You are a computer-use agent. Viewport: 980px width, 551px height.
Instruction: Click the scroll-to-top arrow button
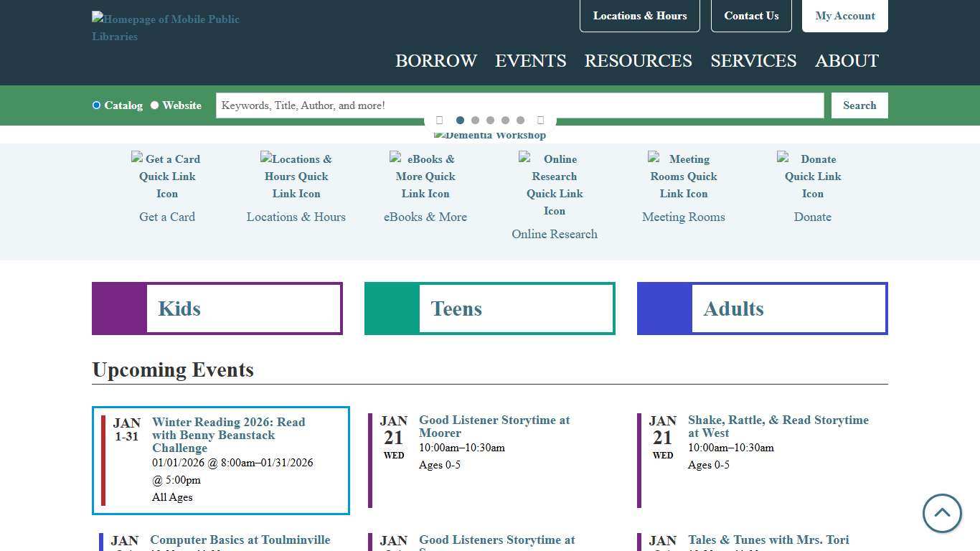(x=941, y=513)
